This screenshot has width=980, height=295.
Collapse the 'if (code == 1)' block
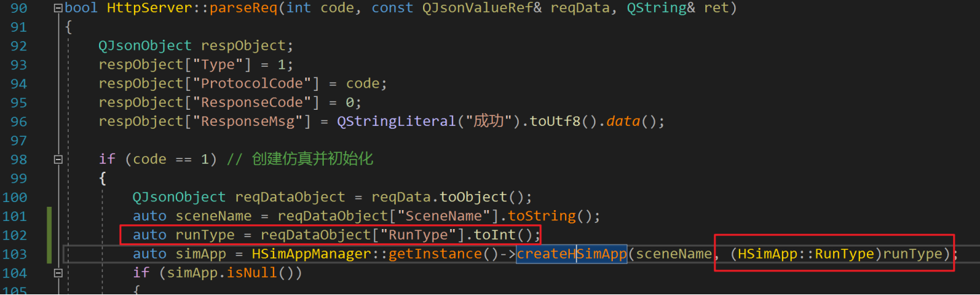point(58,160)
